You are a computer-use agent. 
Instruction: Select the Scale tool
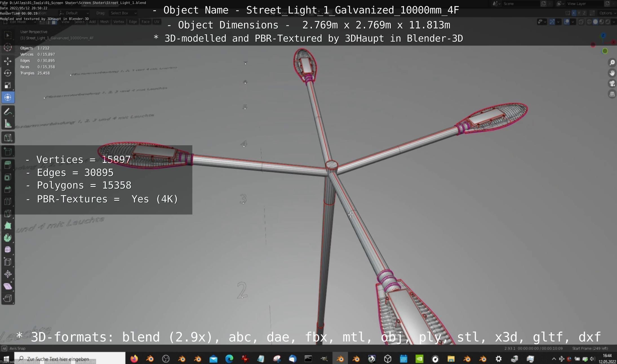[x=8, y=85]
